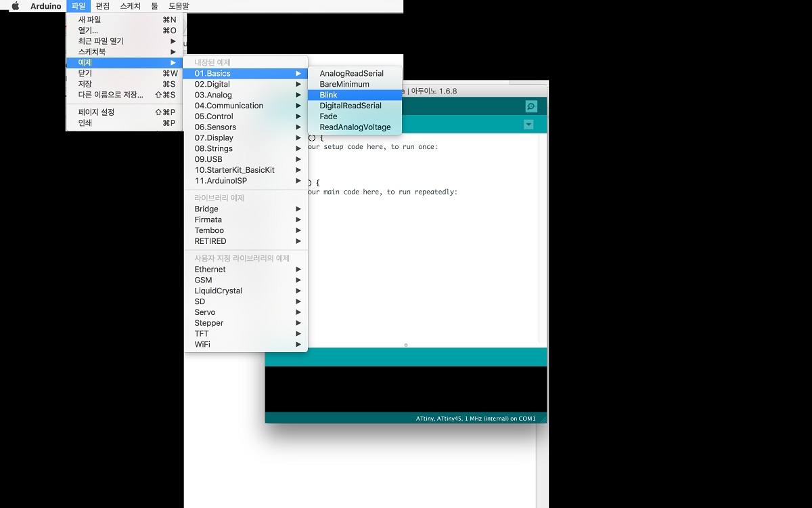The image size is (812, 508).
Task: Open the BareMinimum example
Action: [x=355, y=84]
